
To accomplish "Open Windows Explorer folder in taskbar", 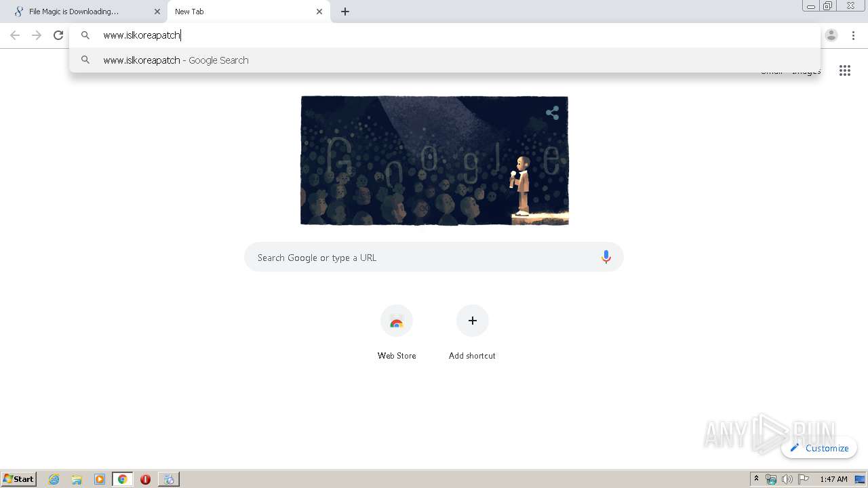I will [77, 479].
